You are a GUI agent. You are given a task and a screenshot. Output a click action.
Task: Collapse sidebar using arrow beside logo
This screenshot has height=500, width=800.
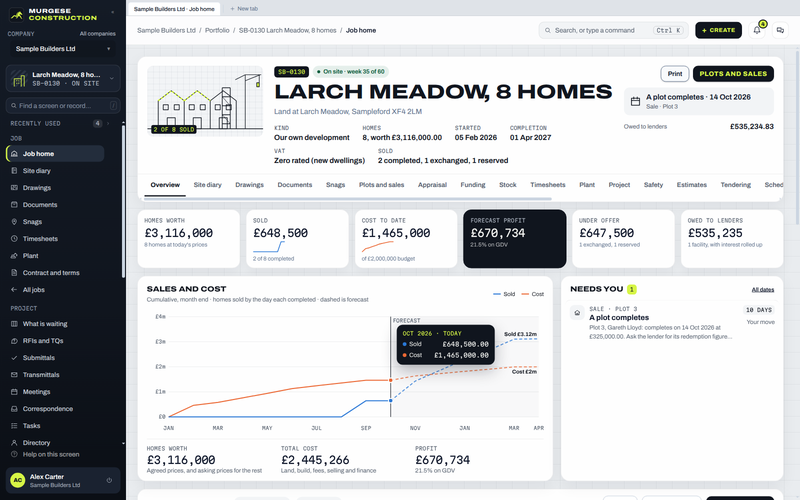pos(113,12)
